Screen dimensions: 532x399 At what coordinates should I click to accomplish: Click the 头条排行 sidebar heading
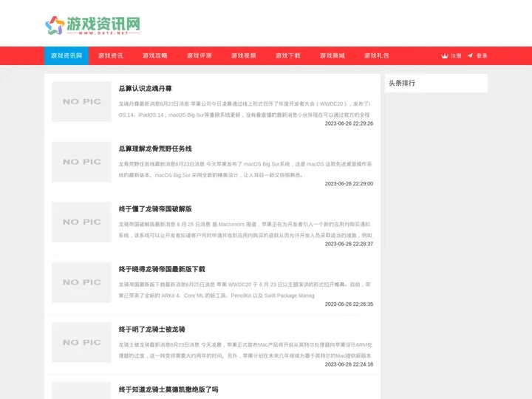coord(402,83)
